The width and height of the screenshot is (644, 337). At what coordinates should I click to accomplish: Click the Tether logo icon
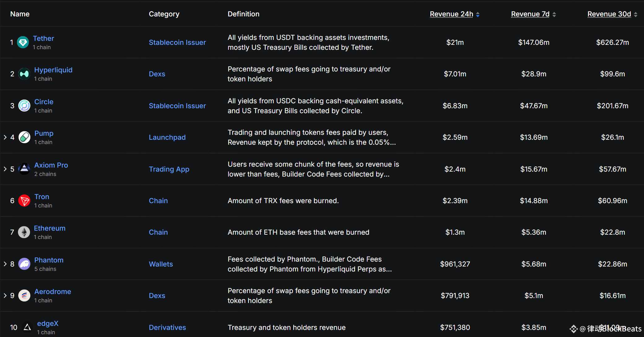tap(23, 42)
